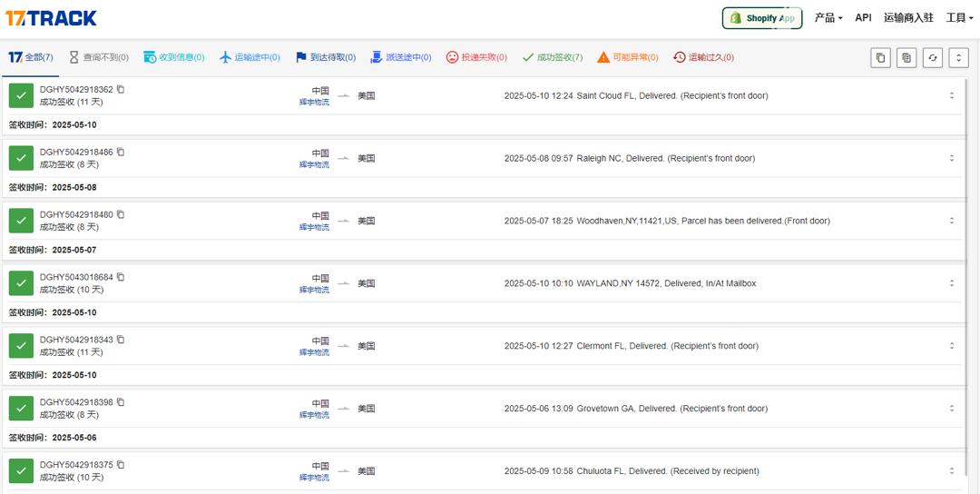This screenshot has width=980, height=494.
Task: Open 輝宇物流 carrier link for DGHY5042918375
Action: click(x=314, y=478)
